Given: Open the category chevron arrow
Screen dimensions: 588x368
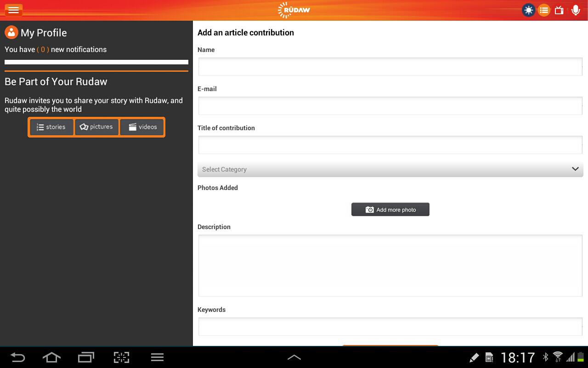Looking at the screenshot, I should click(x=575, y=169).
